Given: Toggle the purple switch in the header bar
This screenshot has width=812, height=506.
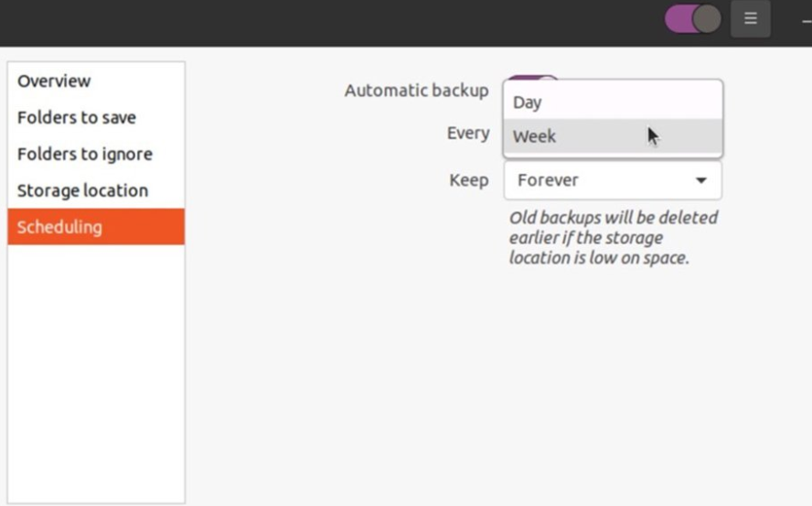Looking at the screenshot, I should point(692,18).
